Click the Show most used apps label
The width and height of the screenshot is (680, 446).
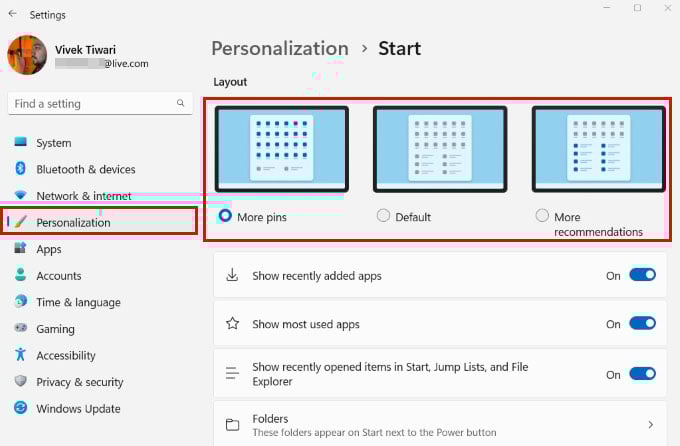pos(306,324)
